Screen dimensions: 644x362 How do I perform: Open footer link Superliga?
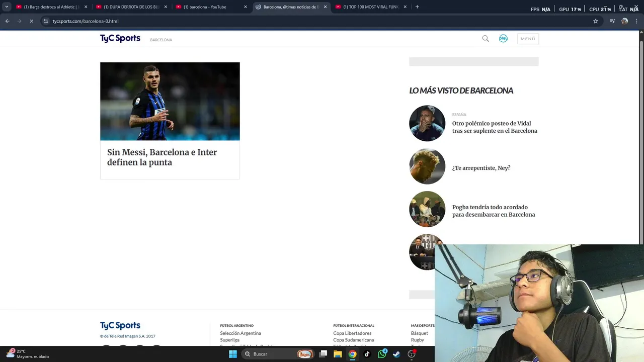pos(229,340)
